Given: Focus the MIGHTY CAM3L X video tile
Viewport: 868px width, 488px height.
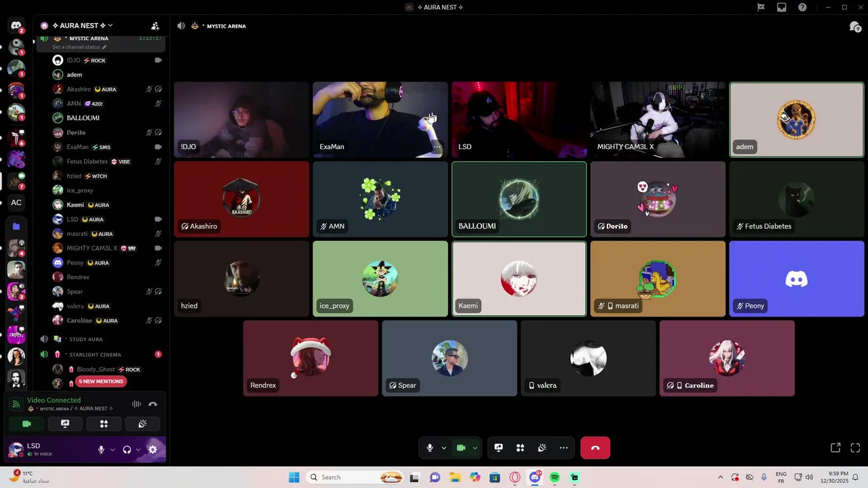Looking at the screenshot, I should click(658, 120).
